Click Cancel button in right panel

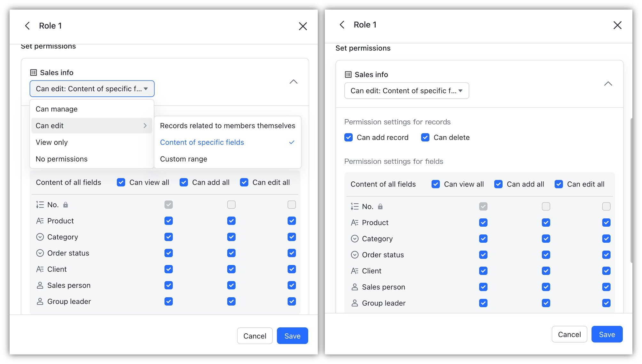569,334
